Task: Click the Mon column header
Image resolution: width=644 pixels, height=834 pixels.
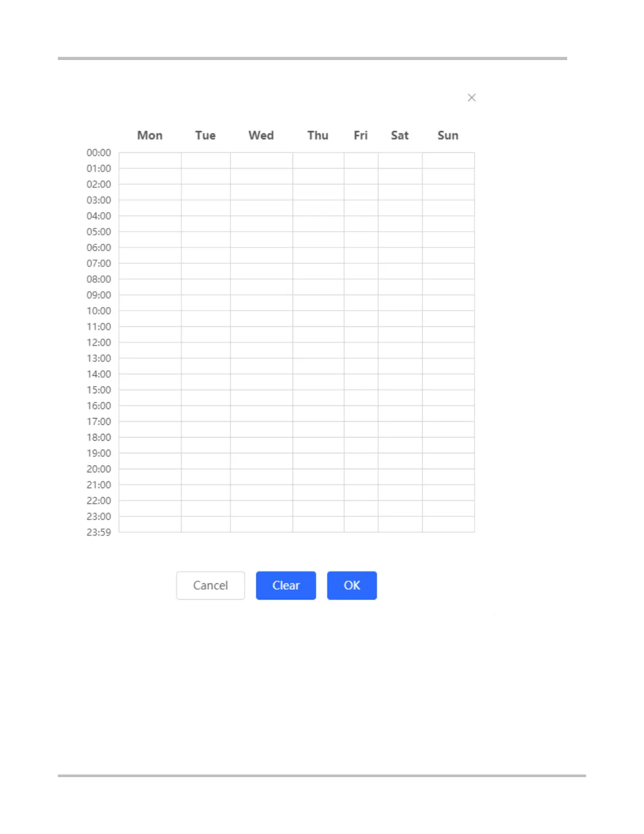Action: pos(150,135)
